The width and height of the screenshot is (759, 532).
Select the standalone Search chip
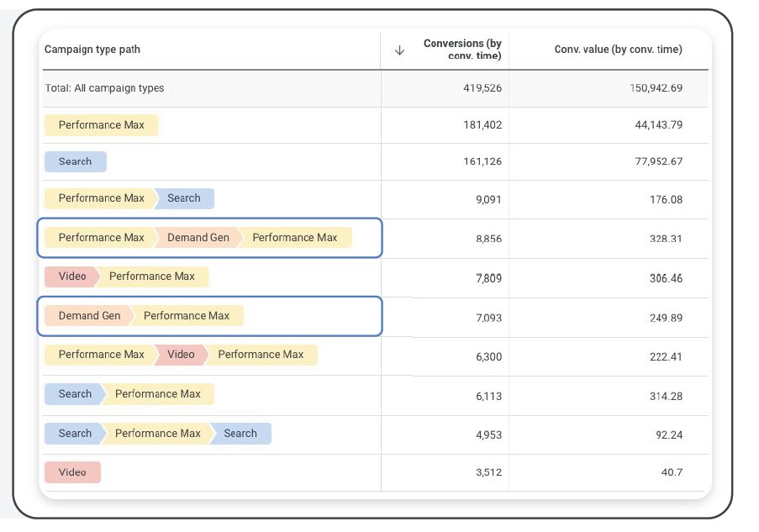75,161
